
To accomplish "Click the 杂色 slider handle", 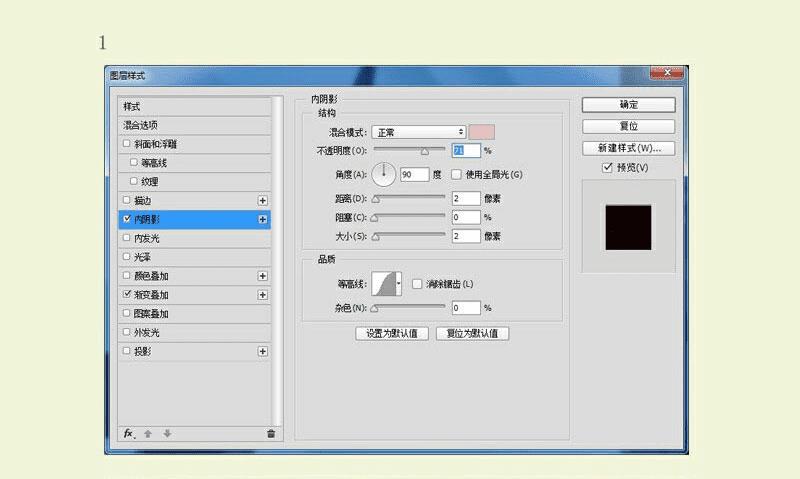I will coord(374,308).
